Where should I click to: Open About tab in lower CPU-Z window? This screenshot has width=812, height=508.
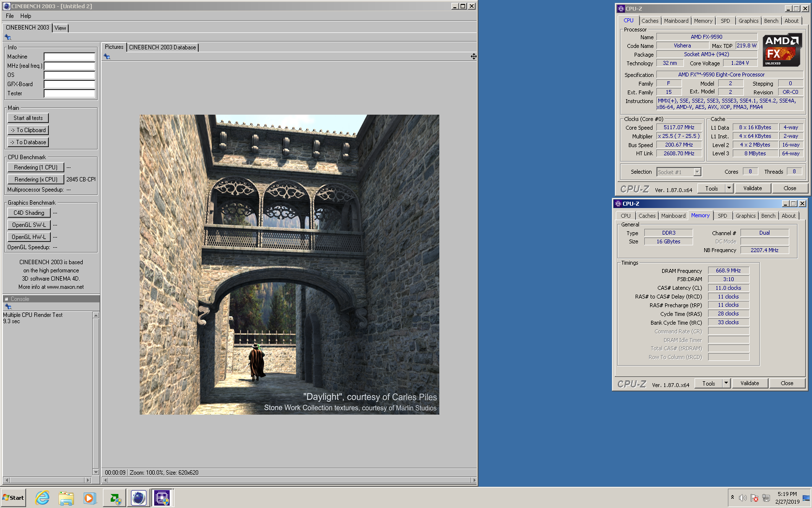click(789, 216)
